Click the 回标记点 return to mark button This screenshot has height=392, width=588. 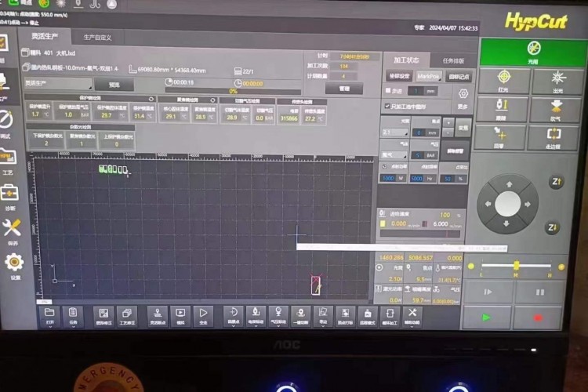[x=459, y=78]
